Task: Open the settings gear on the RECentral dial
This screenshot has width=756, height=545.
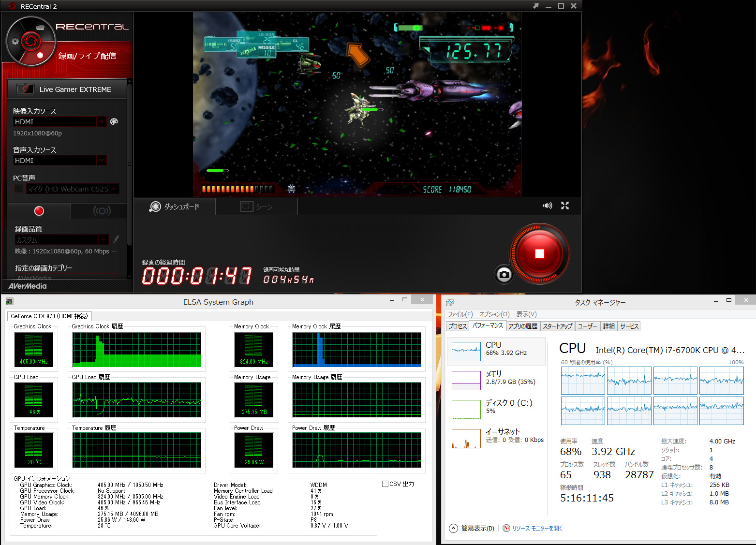Action: click(x=15, y=41)
